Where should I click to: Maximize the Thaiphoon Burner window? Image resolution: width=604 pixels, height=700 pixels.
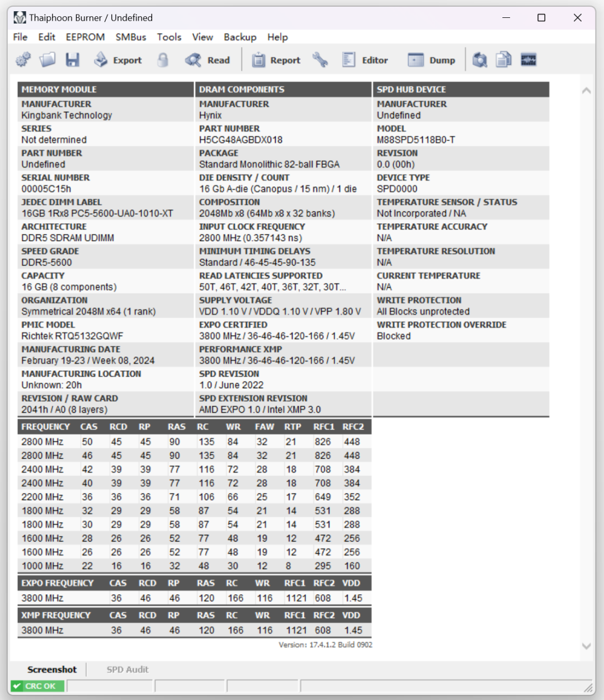coord(541,18)
